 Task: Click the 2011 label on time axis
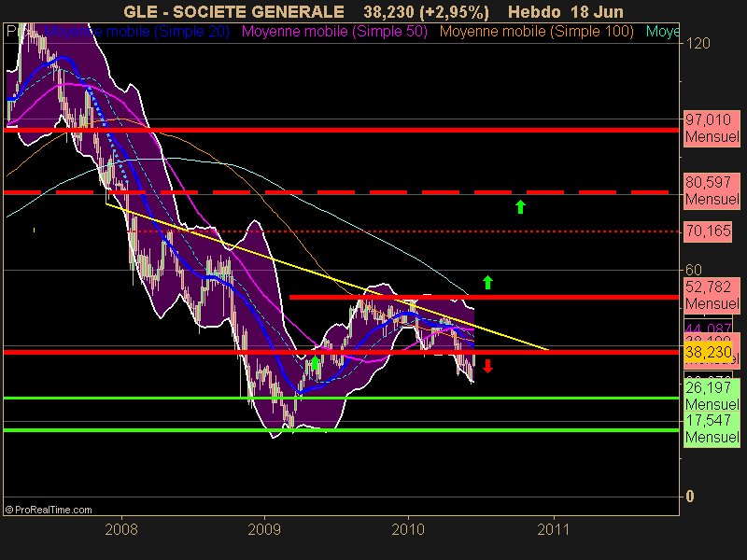(x=554, y=529)
